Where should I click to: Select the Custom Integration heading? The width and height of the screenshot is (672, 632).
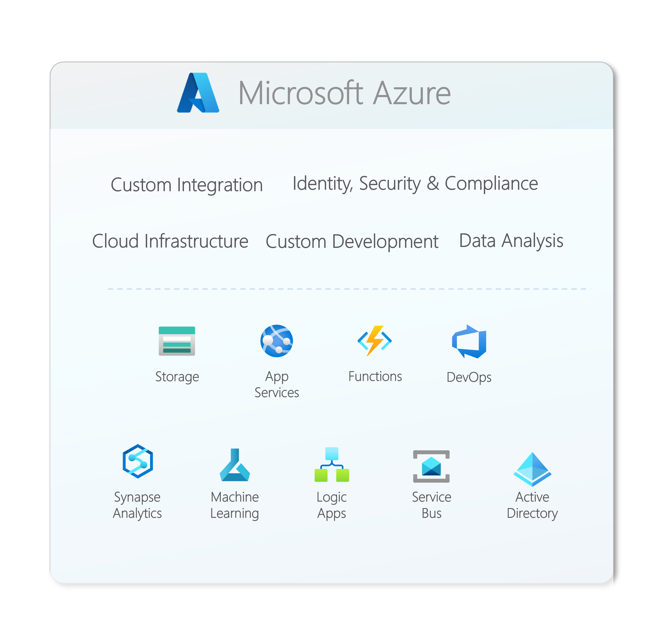[x=187, y=185]
